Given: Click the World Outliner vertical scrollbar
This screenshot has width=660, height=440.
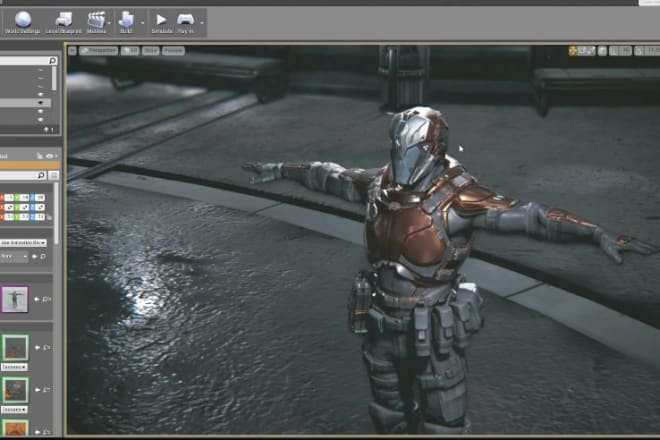Looking at the screenshot, I should point(54,78).
